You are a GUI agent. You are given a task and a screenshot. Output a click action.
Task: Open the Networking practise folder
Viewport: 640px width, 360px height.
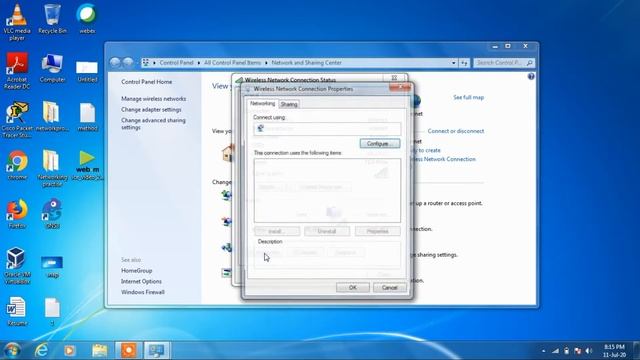(52, 168)
